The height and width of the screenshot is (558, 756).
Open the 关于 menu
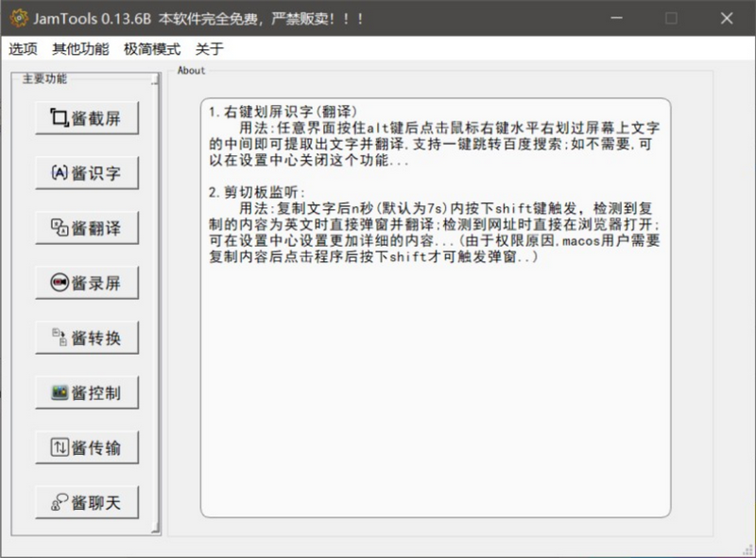(209, 49)
